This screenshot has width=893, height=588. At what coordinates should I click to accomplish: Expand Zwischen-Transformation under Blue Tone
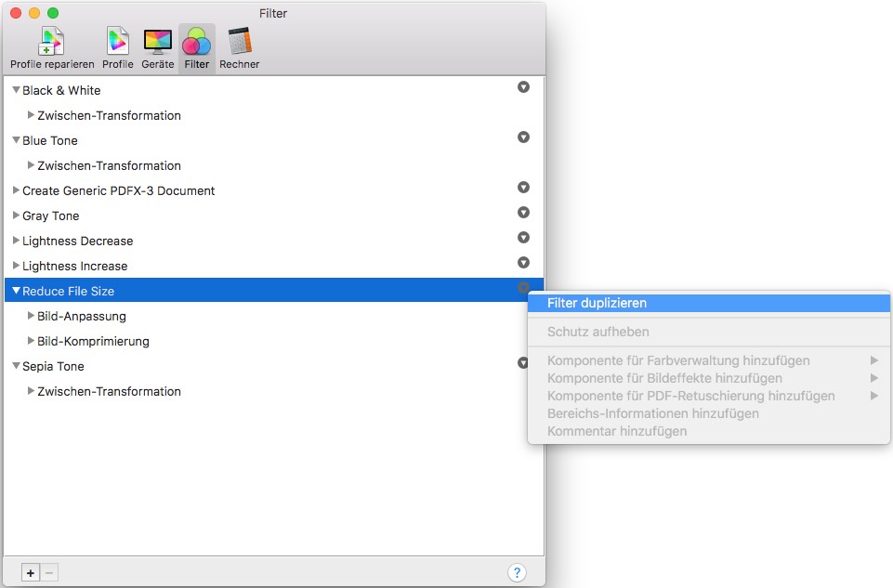click(x=29, y=165)
